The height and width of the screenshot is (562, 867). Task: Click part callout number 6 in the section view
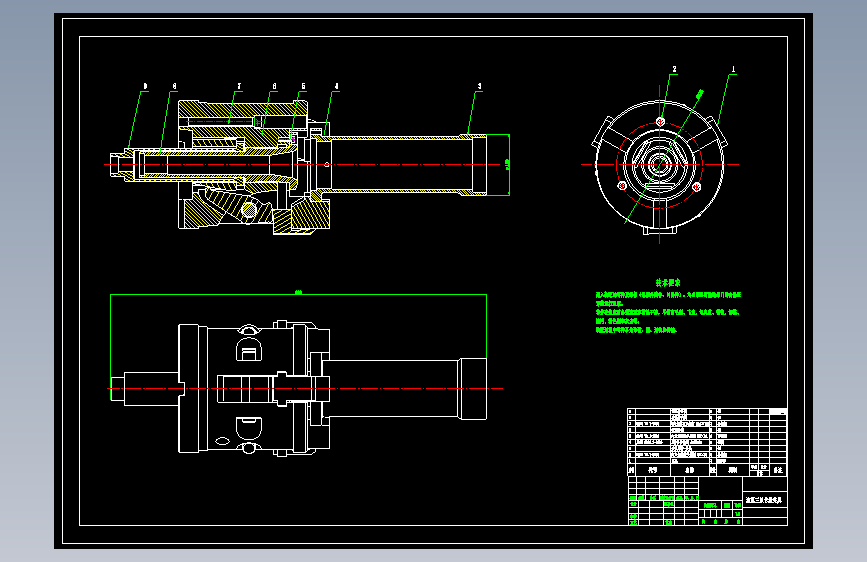click(x=274, y=86)
